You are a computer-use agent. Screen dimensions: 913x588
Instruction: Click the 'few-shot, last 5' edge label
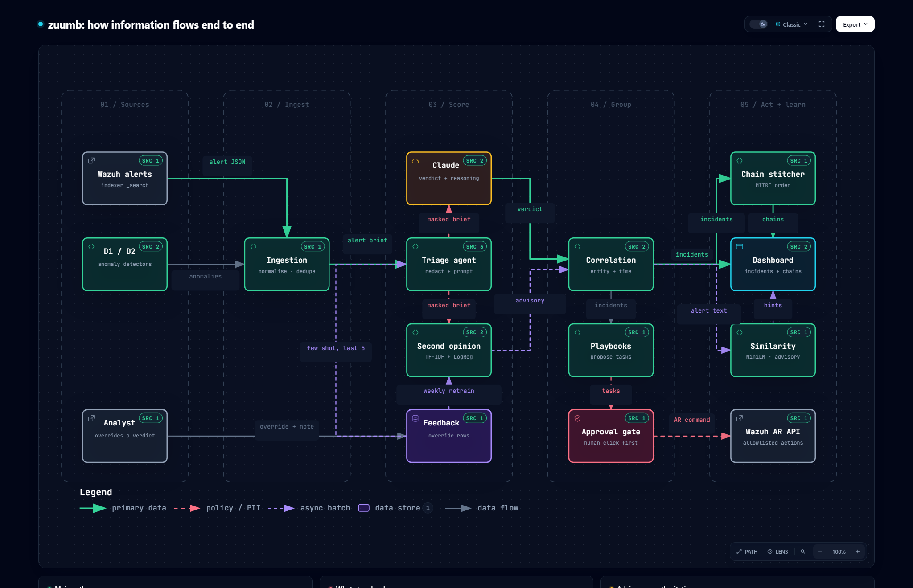coord(336,348)
